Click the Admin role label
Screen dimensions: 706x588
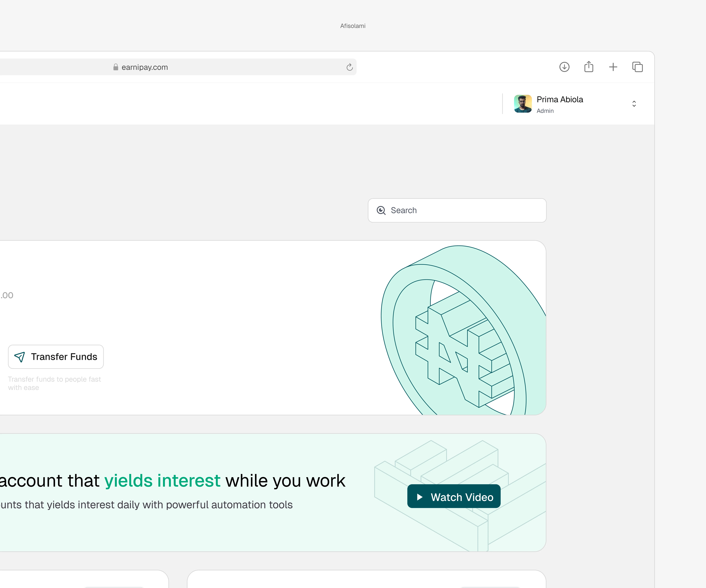click(545, 111)
